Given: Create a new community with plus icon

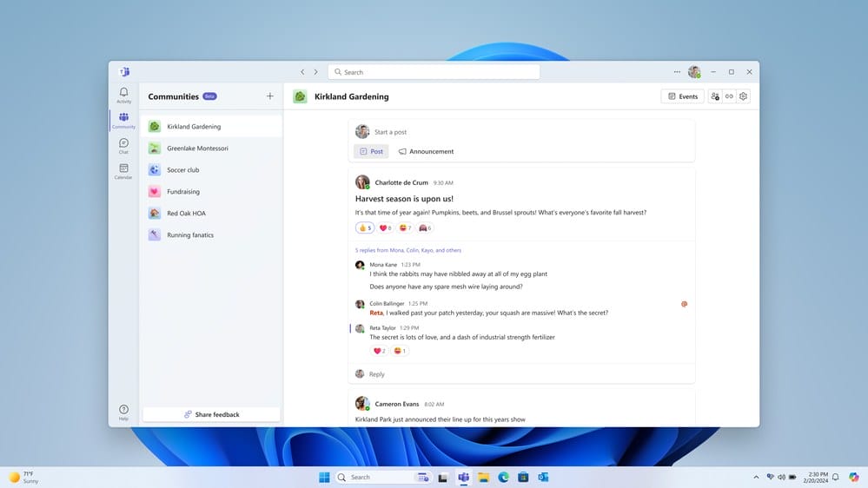Looking at the screenshot, I should [x=270, y=96].
